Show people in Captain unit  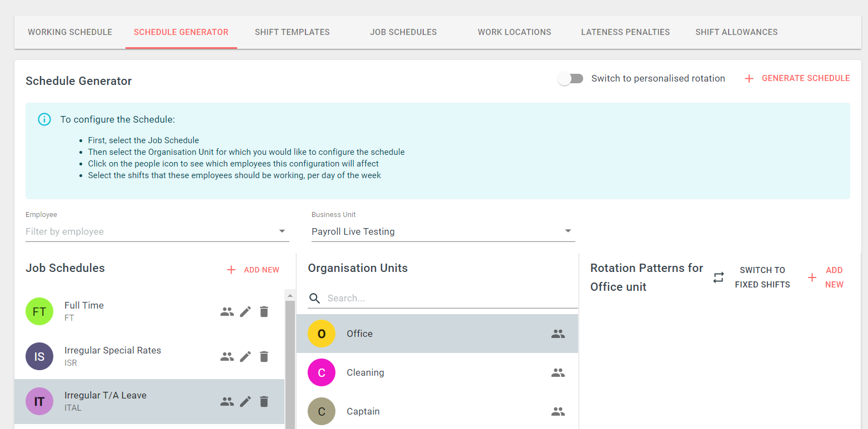[x=558, y=412]
